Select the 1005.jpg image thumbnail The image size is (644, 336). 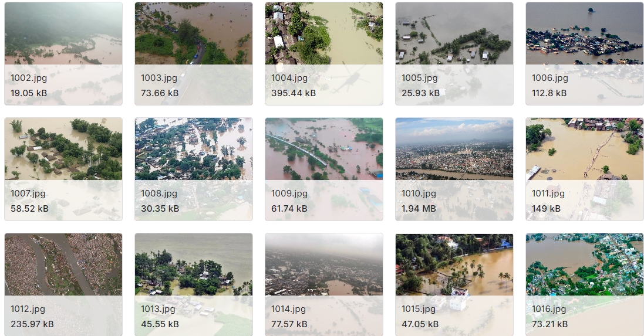click(x=454, y=33)
